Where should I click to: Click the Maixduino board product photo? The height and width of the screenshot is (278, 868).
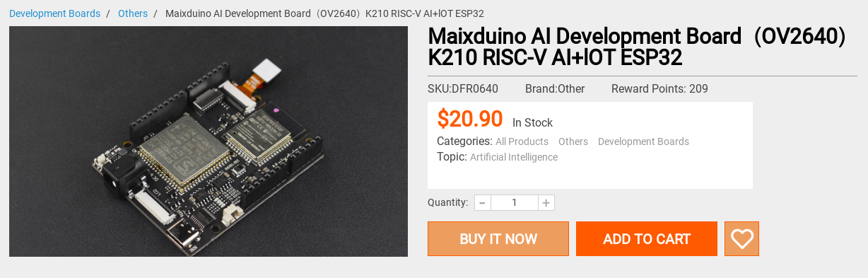[209, 141]
